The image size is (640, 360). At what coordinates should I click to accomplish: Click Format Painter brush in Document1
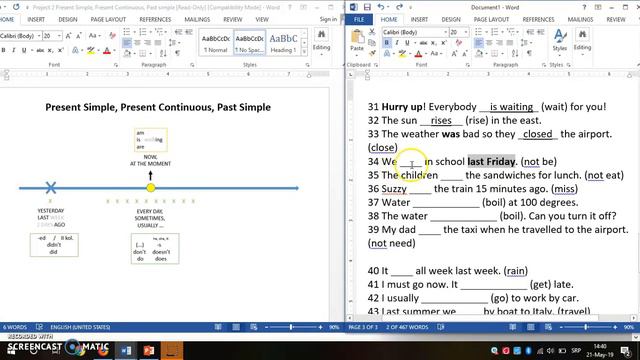pyautogui.click(x=372, y=53)
